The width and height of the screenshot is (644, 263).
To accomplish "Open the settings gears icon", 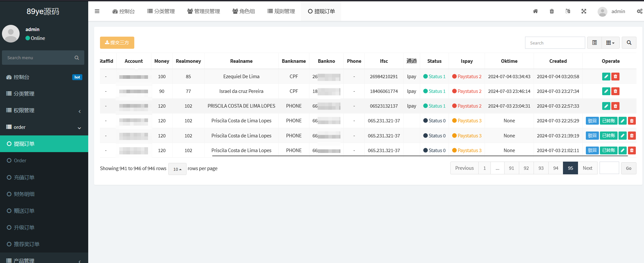I will coord(639,11).
